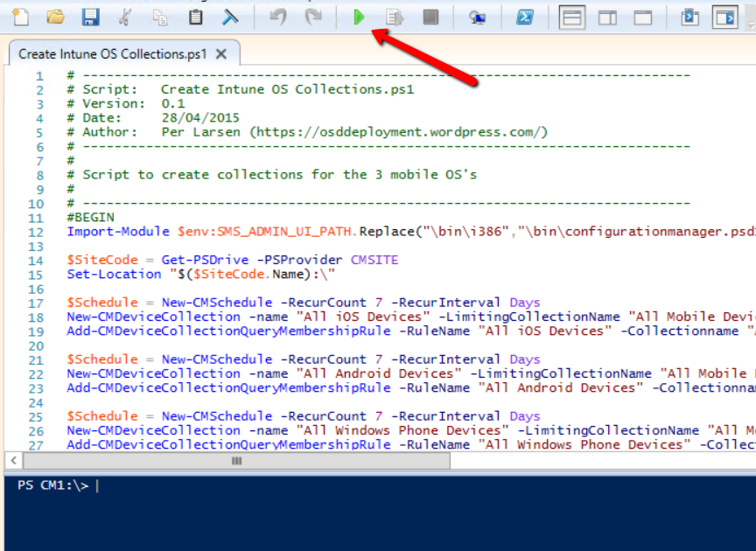Open new remote PowerShell tab

pyautogui.click(x=477, y=17)
